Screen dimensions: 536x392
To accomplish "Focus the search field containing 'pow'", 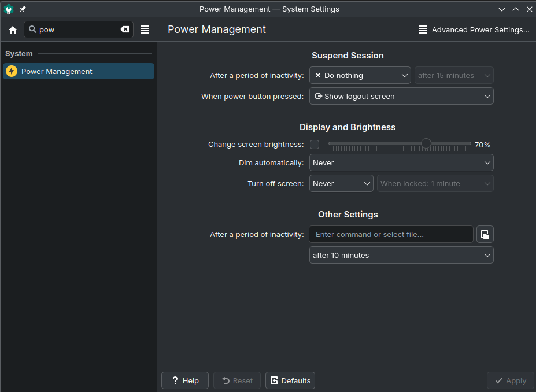I will [x=79, y=29].
